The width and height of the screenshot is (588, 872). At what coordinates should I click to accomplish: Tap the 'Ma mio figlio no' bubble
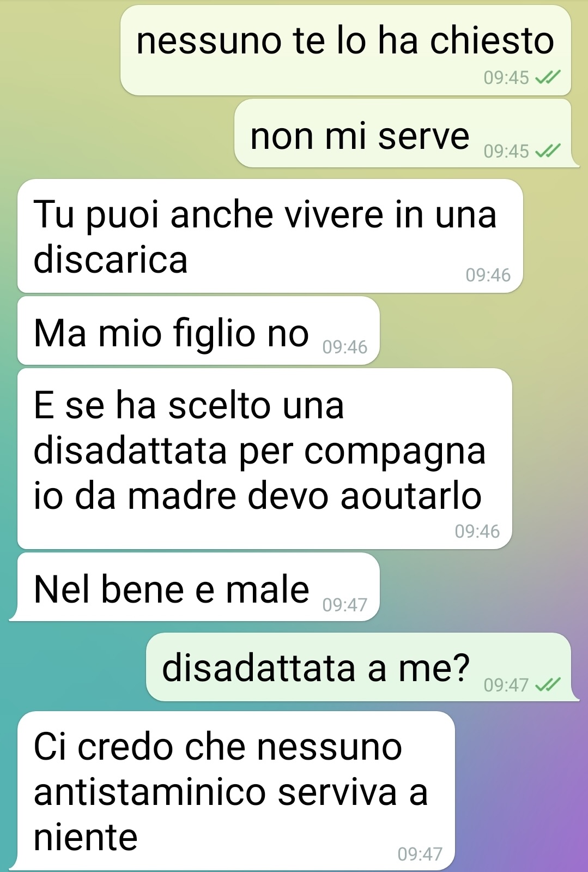pos(198,330)
